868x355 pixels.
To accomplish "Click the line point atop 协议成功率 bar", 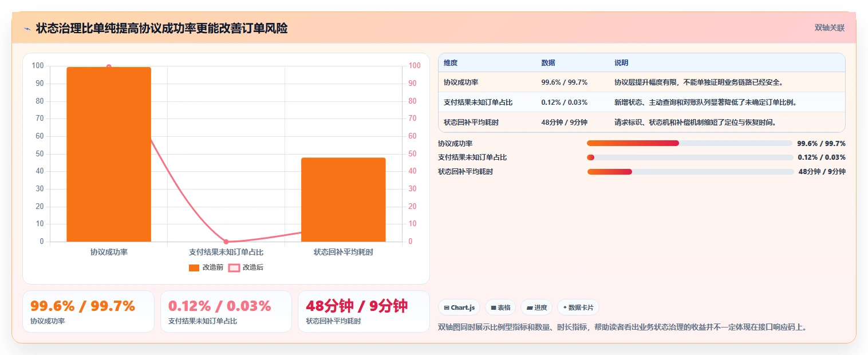I will click(109, 67).
